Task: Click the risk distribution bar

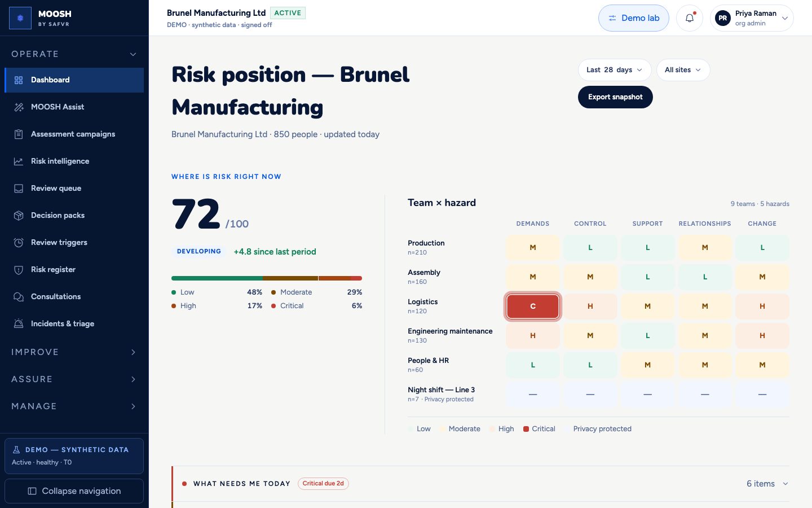Action: (x=267, y=278)
